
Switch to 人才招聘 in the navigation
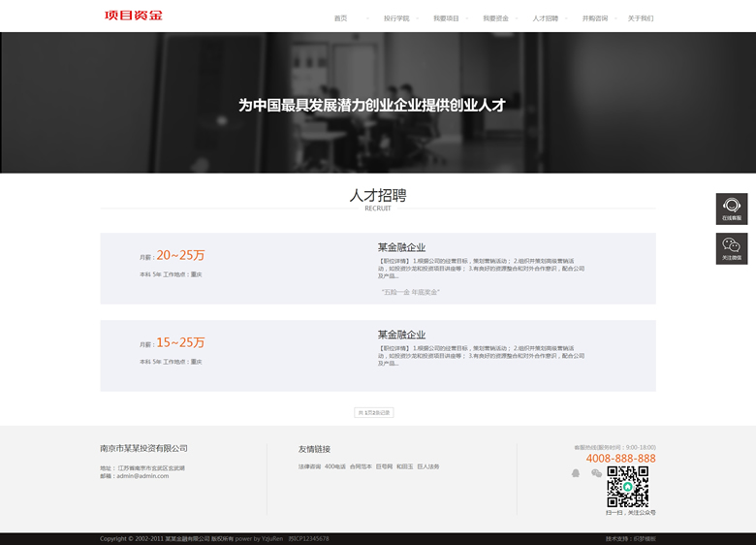546,18
